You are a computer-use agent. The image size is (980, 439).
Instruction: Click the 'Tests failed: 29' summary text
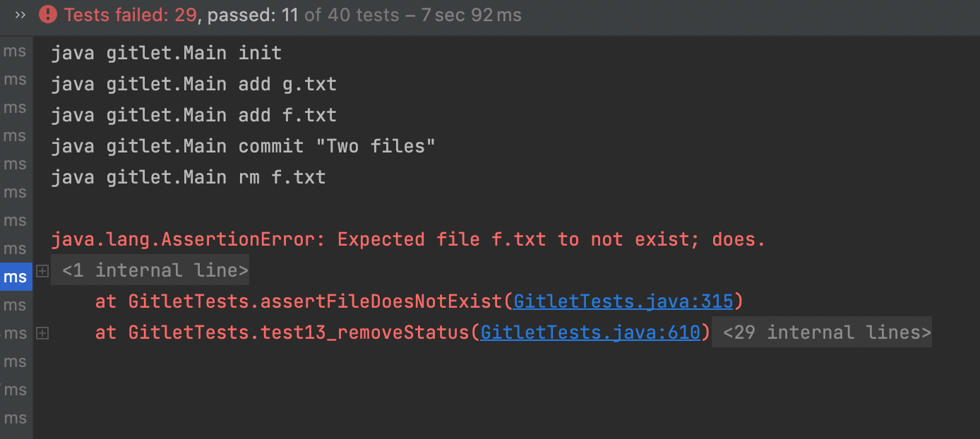[130, 15]
